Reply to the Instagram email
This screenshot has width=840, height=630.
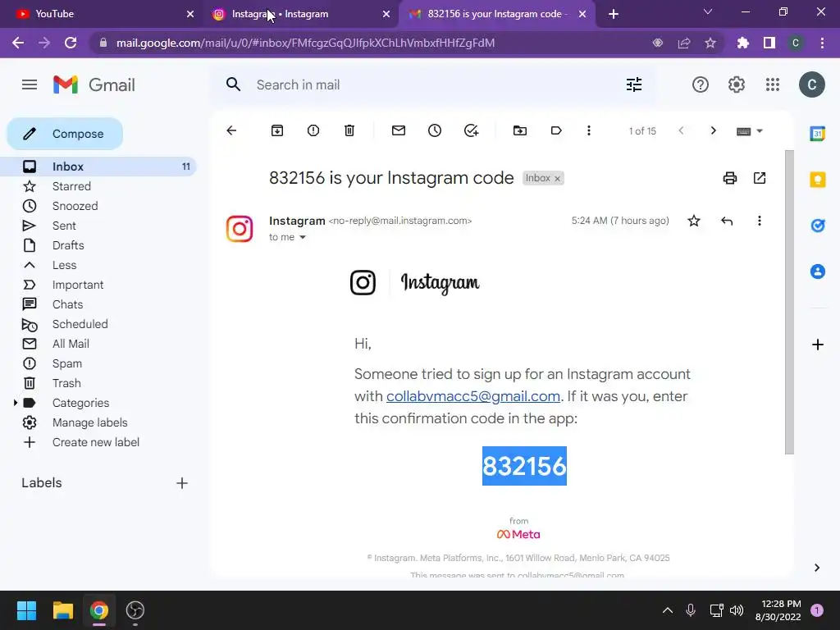pyautogui.click(x=727, y=221)
